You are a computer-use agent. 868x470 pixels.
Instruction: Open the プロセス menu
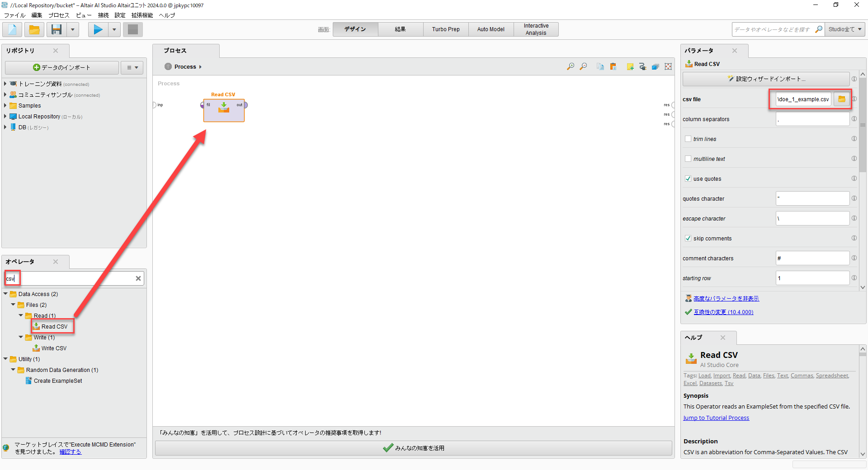[58, 15]
